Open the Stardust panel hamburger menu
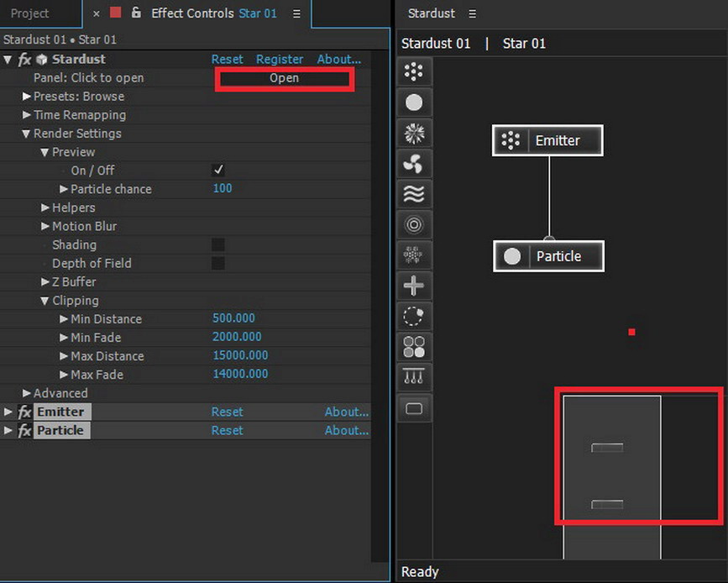728x583 pixels. coord(472,14)
